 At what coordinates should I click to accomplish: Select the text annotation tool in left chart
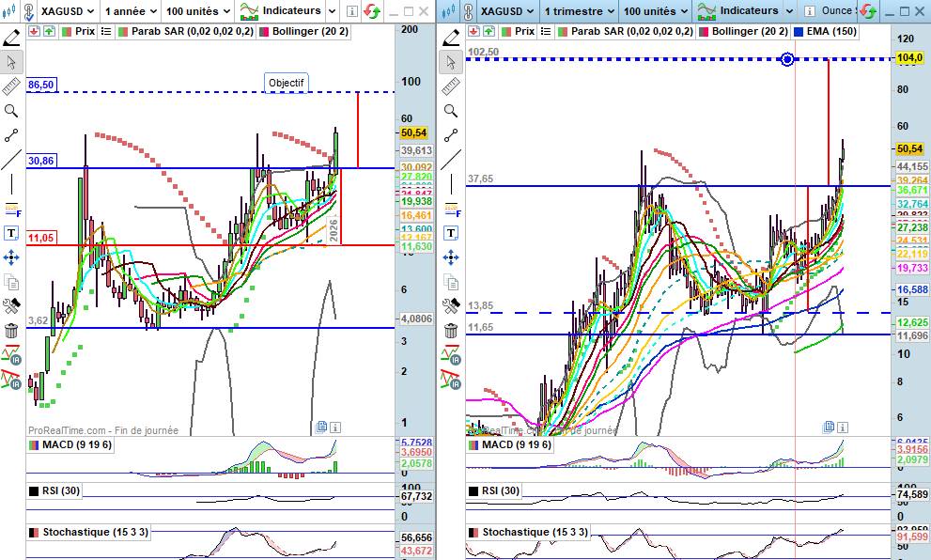click(11, 233)
